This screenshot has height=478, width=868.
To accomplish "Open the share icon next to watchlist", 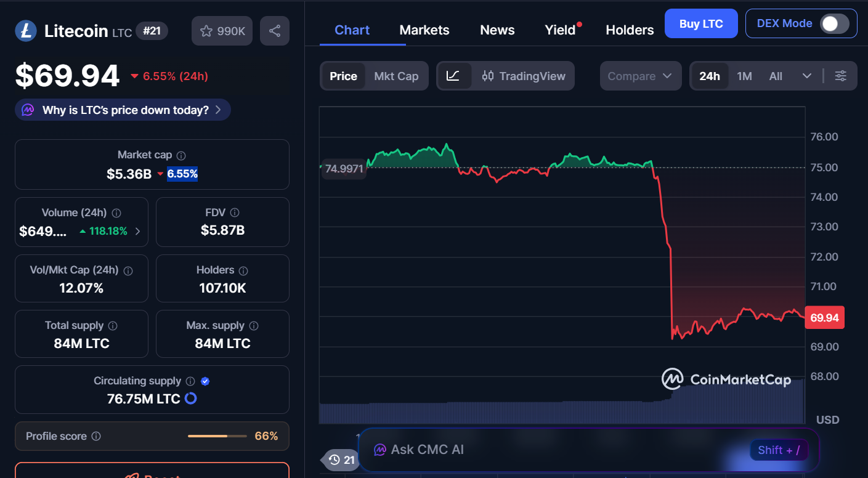I will pyautogui.click(x=274, y=31).
